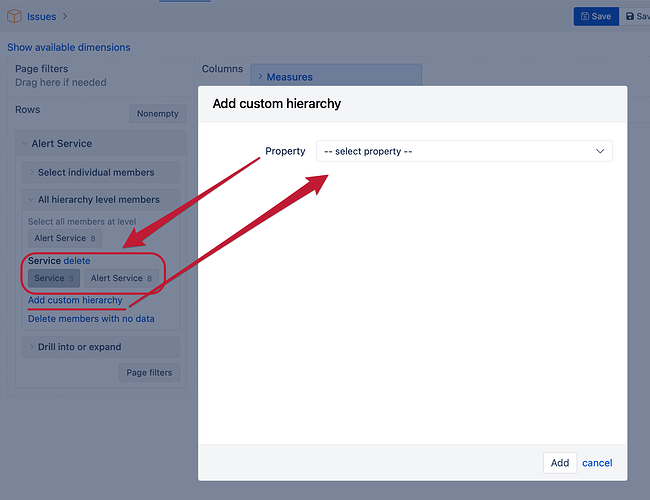Click the Property label in dialog
The image size is (650, 500).
(x=285, y=151)
